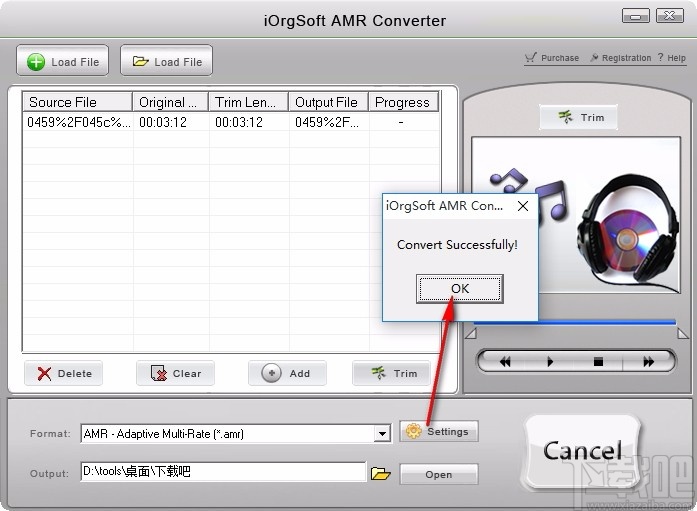Screen dimensions: 697x511
Task: Minimize the iOrgSoft AMR Converter window
Action: (635, 16)
